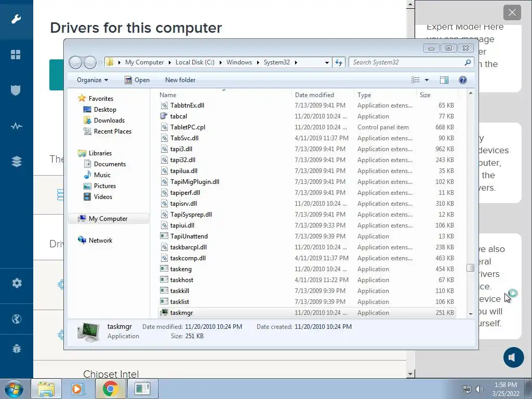
Task: Open Windows Explorer from taskbar
Action: point(46,389)
